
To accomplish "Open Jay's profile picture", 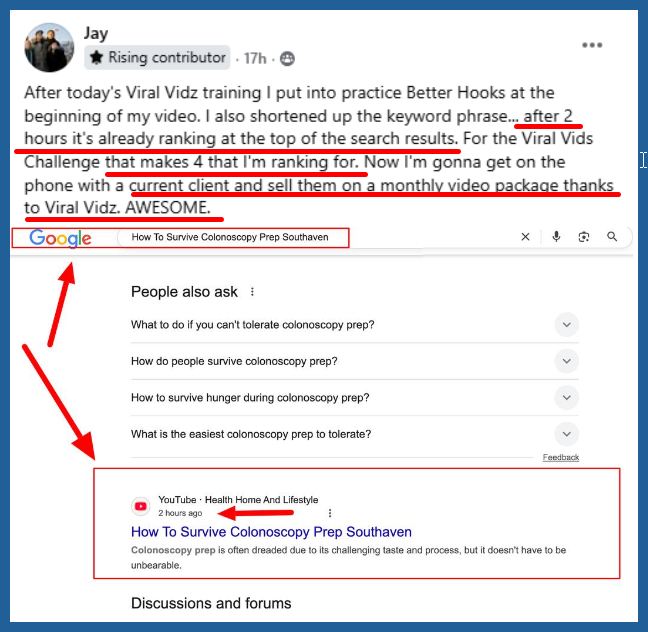I will pos(49,48).
